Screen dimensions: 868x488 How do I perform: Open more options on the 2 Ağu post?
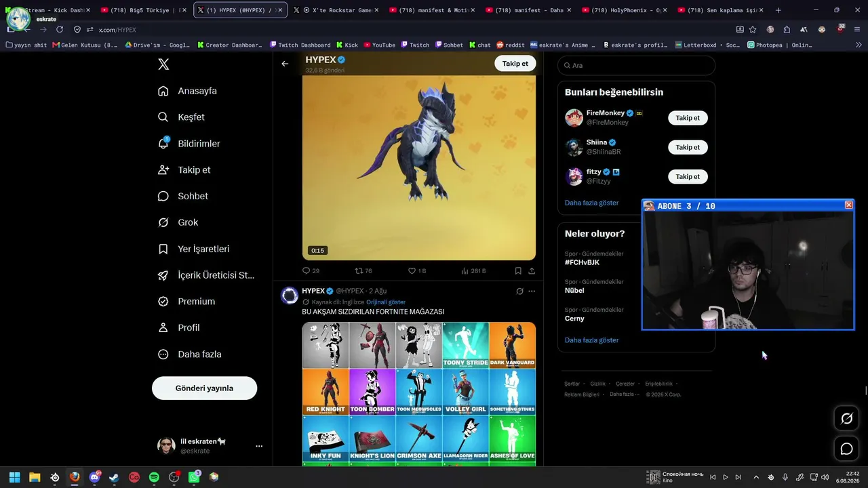[532, 291]
